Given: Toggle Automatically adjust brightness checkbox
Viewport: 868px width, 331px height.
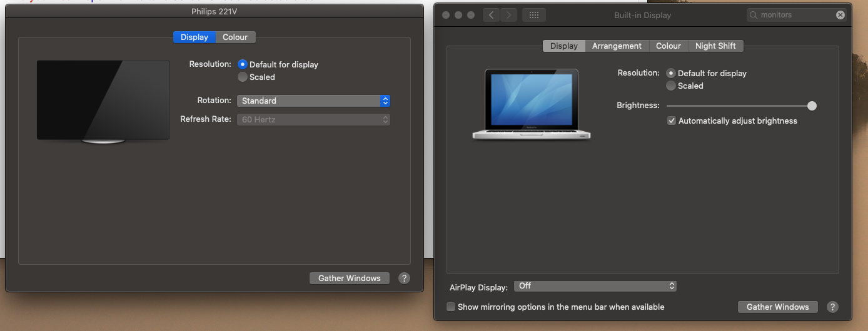Looking at the screenshot, I should pos(672,121).
